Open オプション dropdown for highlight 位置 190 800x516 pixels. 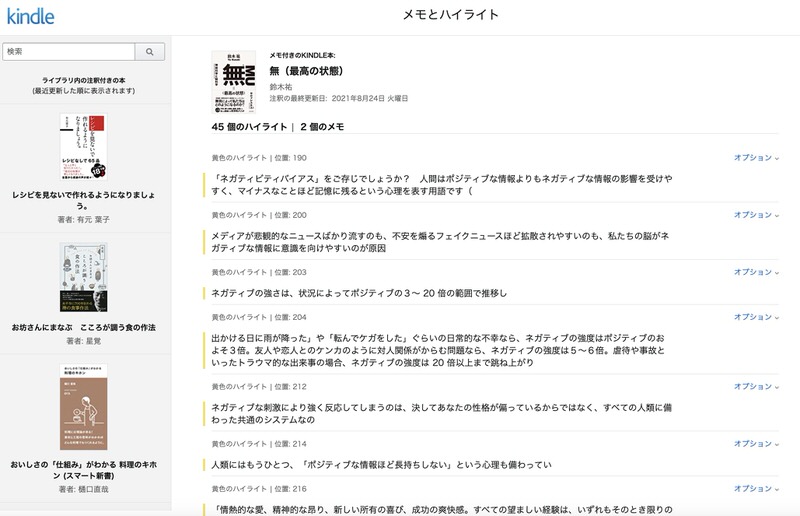click(x=756, y=158)
